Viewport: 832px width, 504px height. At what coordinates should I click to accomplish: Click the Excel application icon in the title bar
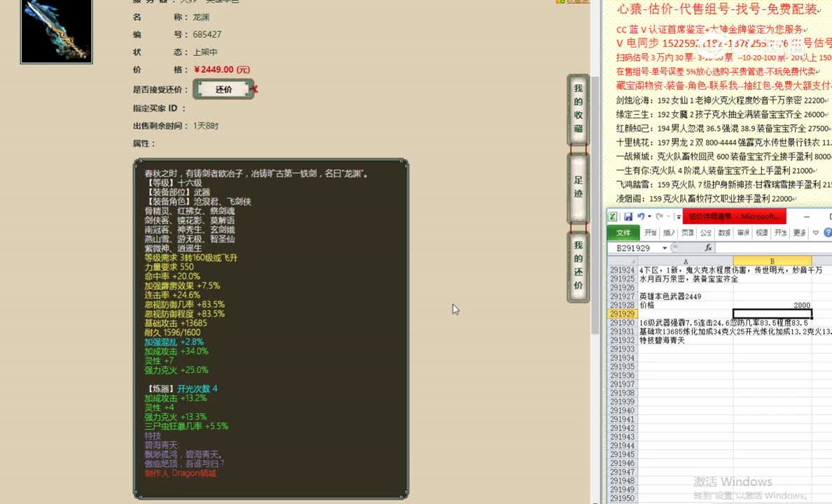point(612,216)
